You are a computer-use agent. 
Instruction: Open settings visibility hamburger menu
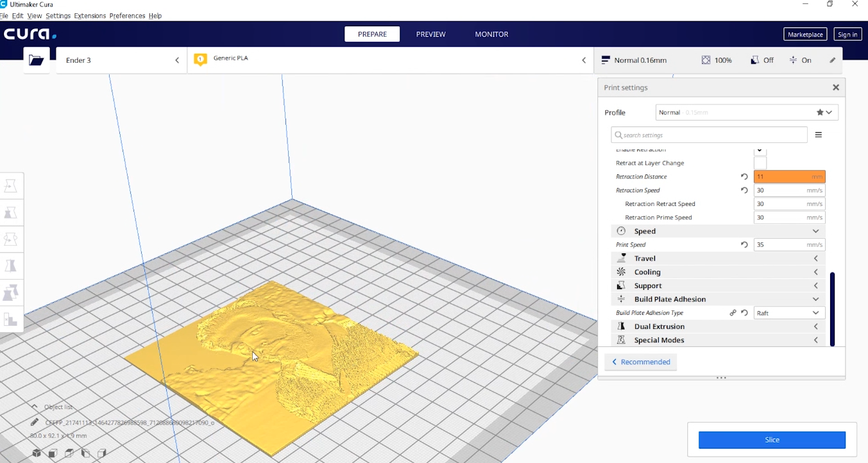819,135
